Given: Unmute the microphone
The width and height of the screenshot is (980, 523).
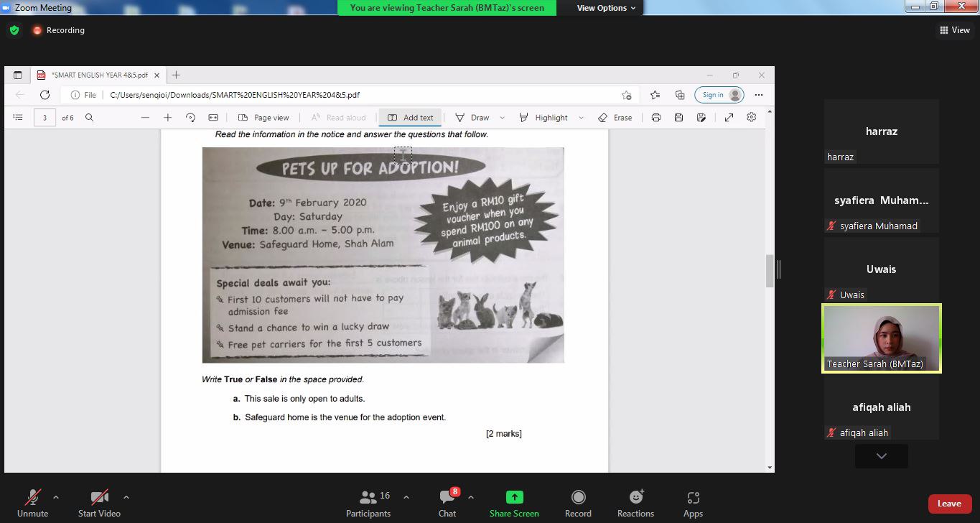Looking at the screenshot, I should pyautogui.click(x=32, y=503).
